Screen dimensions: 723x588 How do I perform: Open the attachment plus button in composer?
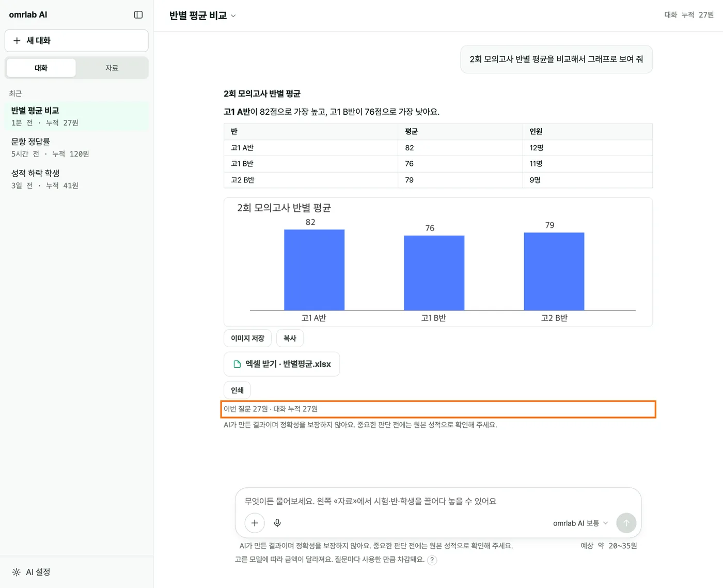coord(255,523)
